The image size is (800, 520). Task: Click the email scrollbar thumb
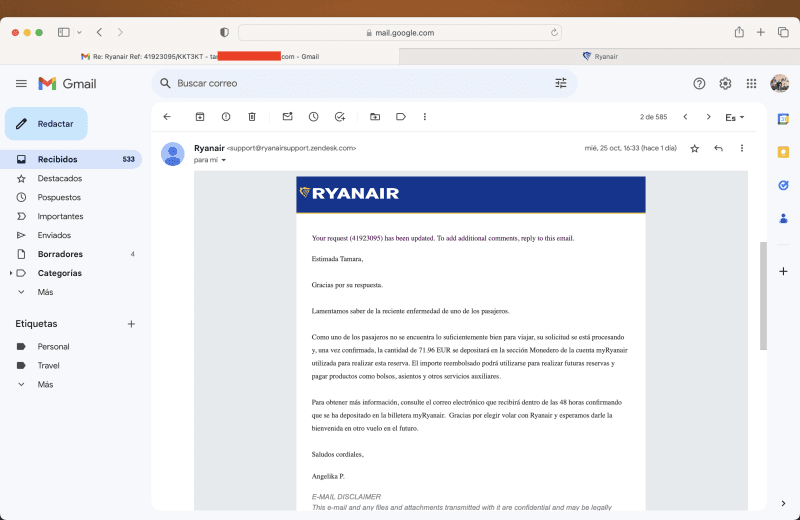pyautogui.click(x=763, y=296)
